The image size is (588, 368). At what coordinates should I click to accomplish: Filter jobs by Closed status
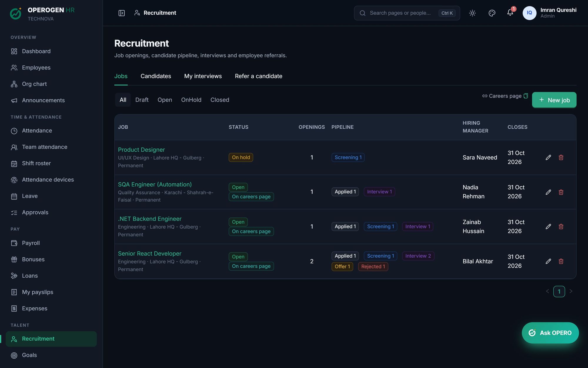point(220,100)
